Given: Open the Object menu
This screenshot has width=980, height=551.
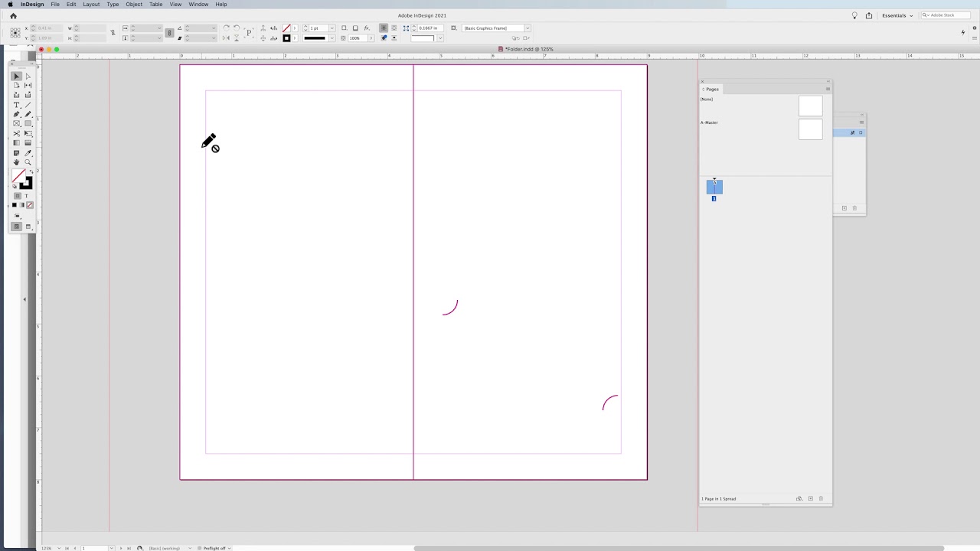Looking at the screenshot, I should point(134,5).
